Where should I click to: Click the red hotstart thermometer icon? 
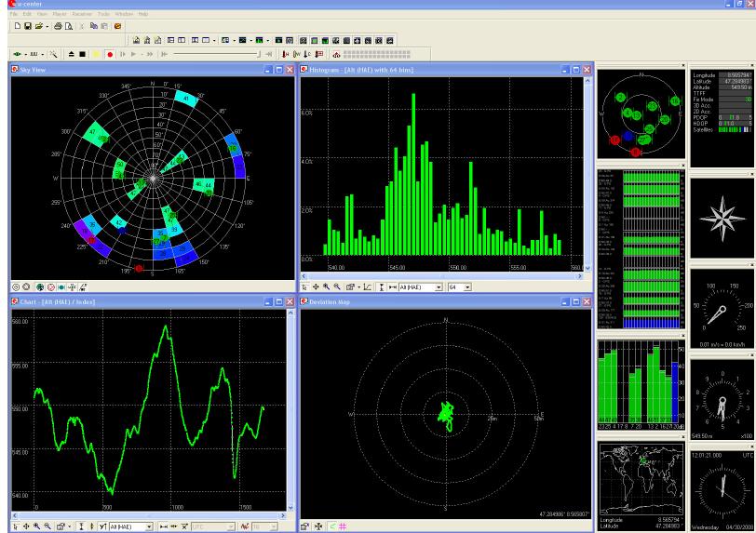click(x=286, y=54)
